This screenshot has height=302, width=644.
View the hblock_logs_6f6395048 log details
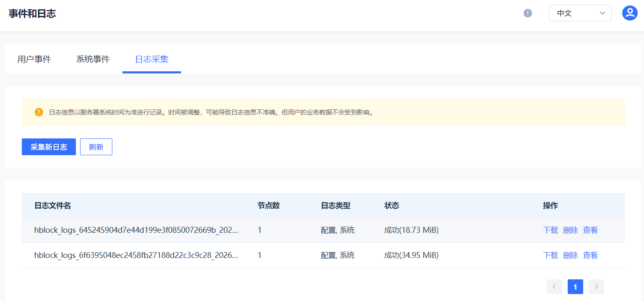pos(590,255)
